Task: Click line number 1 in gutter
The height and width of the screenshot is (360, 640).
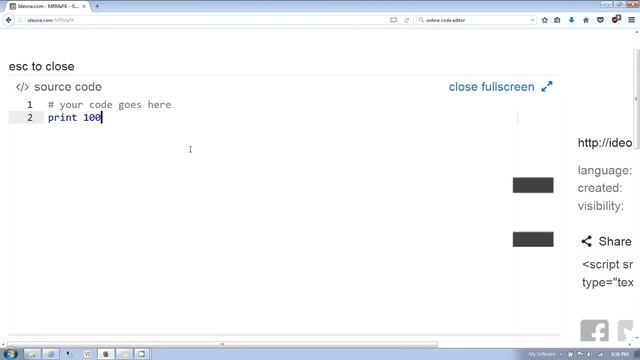Action: 29,104
